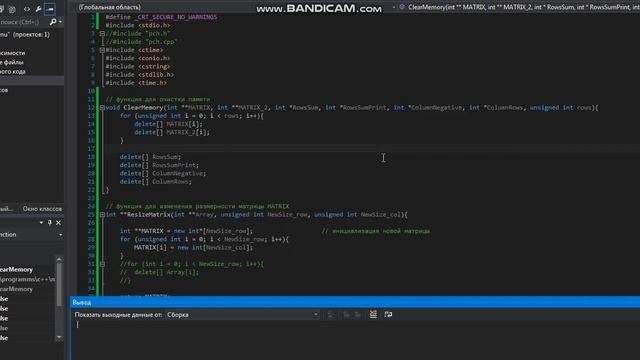The width and height of the screenshot is (640, 360).
Task: Click inside the output text area
Action: pyautogui.click(x=355, y=341)
